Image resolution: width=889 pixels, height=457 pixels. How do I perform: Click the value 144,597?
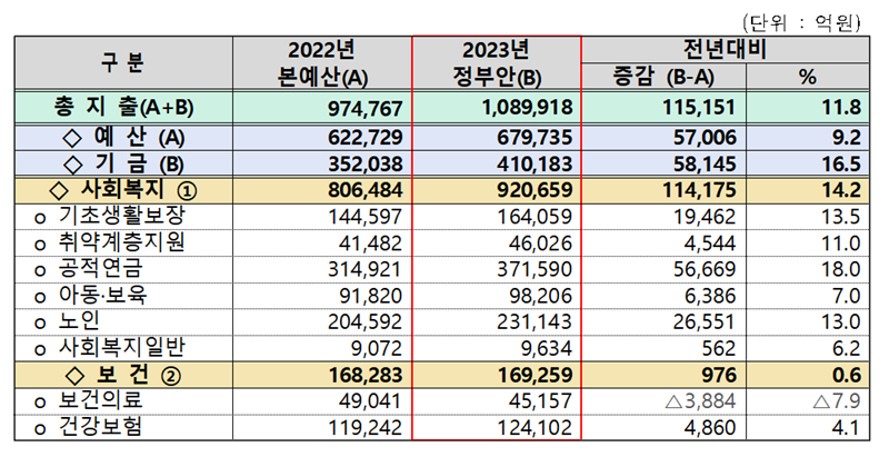coord(365,217)
